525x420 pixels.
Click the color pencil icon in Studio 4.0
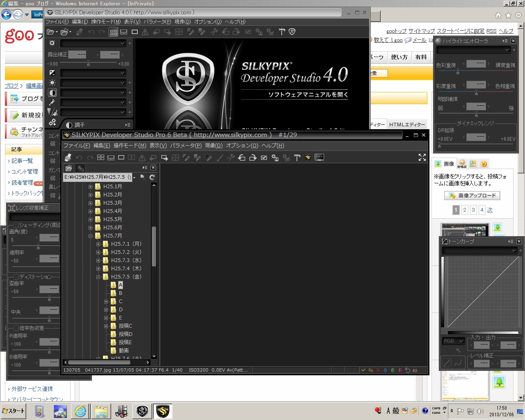(52, 102)
